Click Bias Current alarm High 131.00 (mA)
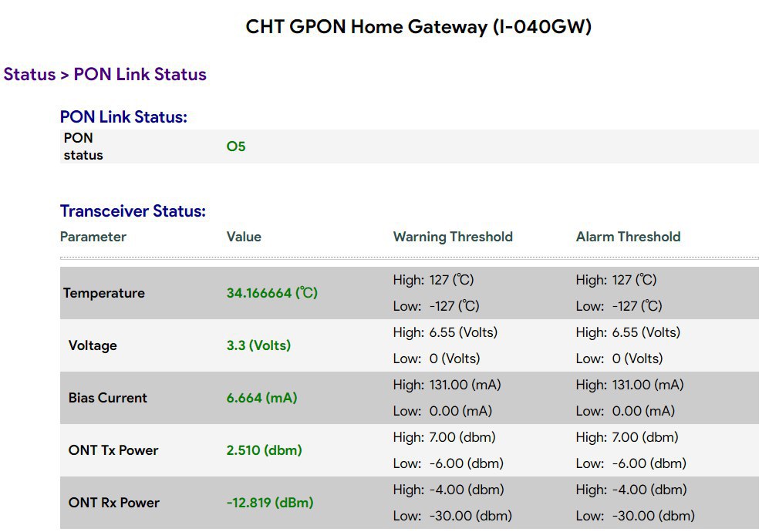The width and height of the screenshot is (769, 532). point(630,385)
